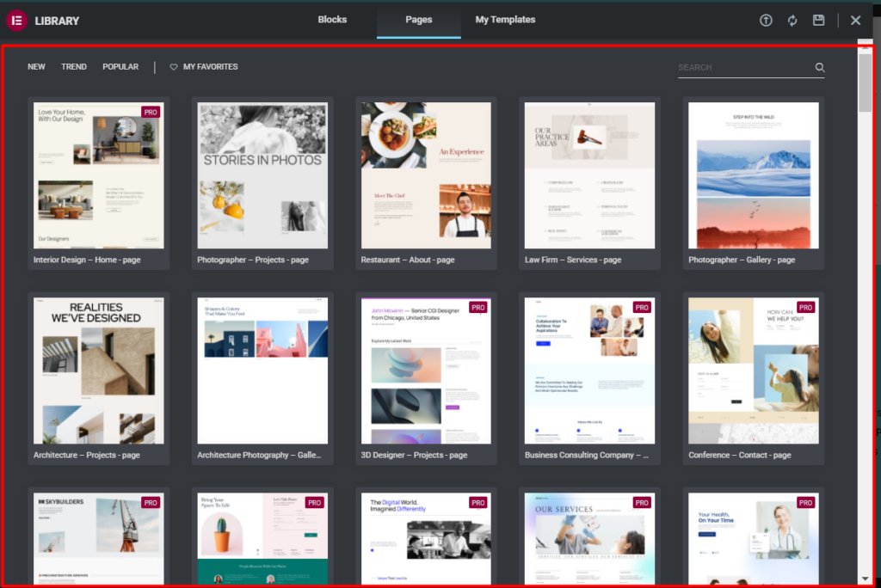Select the Bring Your Space To Life thumbnail

(x=262, y=539)
